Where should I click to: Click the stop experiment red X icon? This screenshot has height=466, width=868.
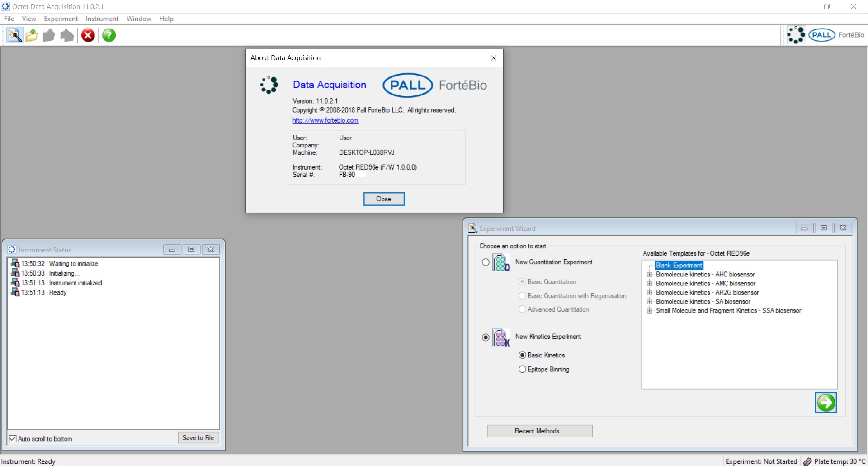coord(88,35)
